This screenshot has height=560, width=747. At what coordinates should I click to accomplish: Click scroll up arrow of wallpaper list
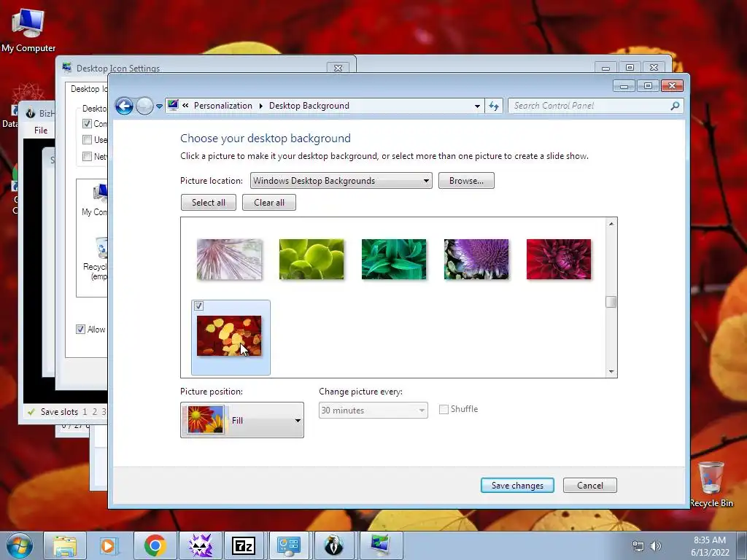[x=611, y=223]
